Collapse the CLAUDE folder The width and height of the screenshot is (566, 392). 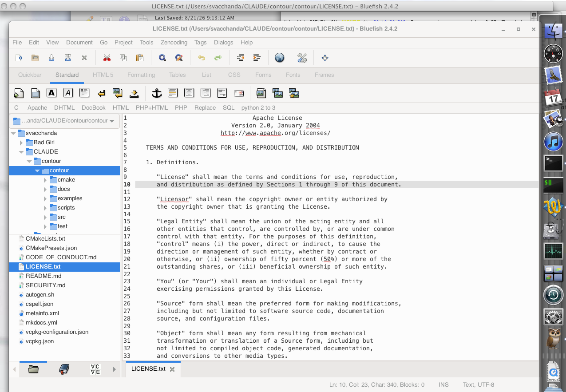click(21, 152)
